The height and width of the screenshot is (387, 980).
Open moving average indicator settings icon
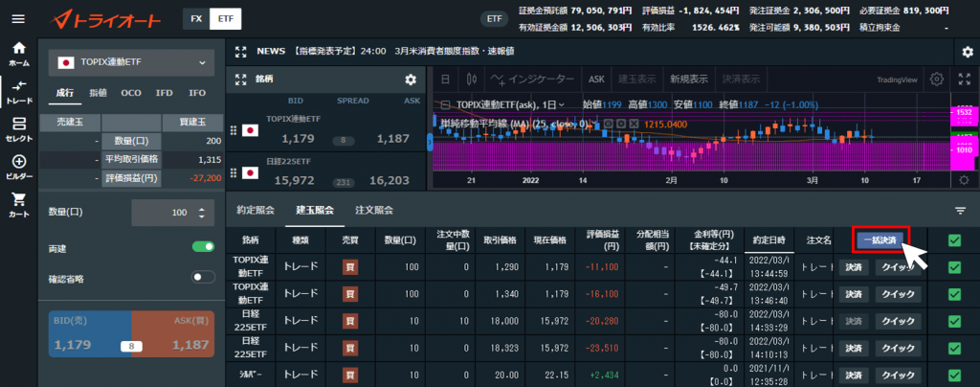point(620,124)
